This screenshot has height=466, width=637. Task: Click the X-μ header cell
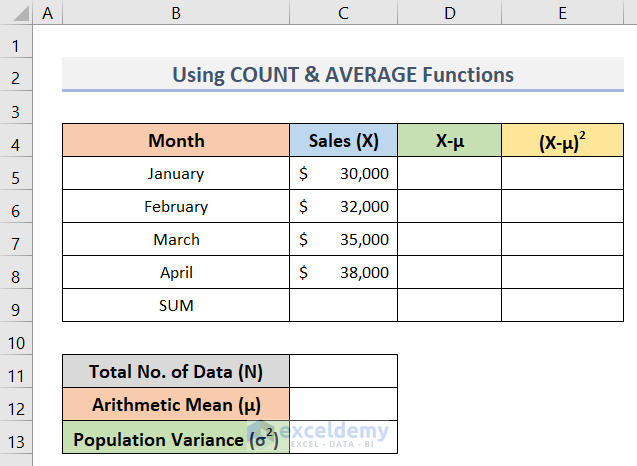tap(450, 141)
